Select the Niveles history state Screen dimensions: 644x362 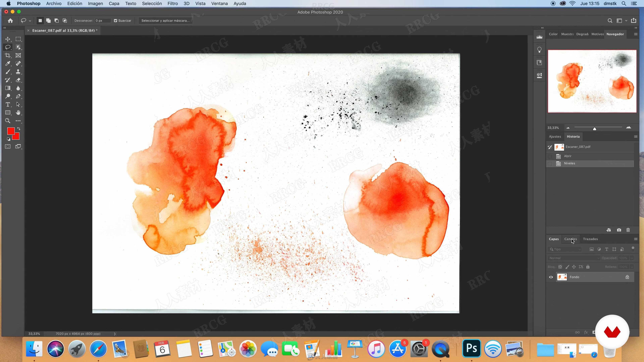pyautogui.click(x=590, y=163)
